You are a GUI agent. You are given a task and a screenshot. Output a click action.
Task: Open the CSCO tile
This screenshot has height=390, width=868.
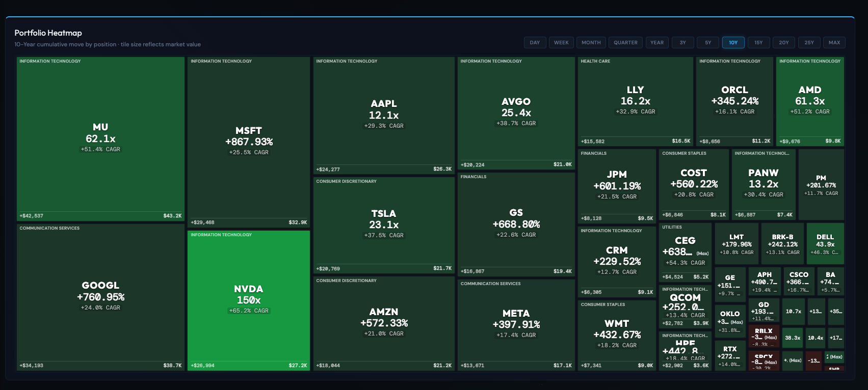(x=799, y=282)
